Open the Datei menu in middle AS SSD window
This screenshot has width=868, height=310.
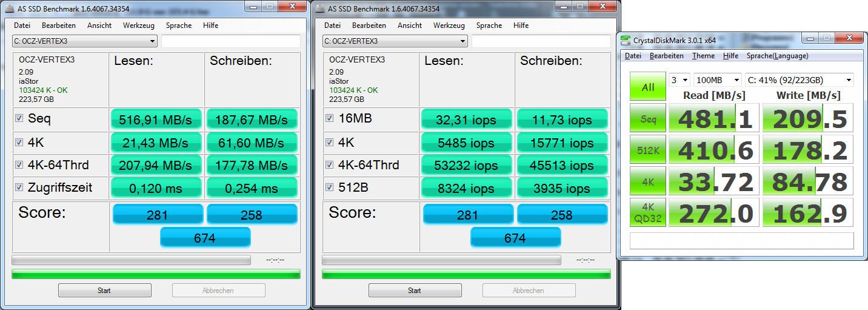tap(332, 25)
